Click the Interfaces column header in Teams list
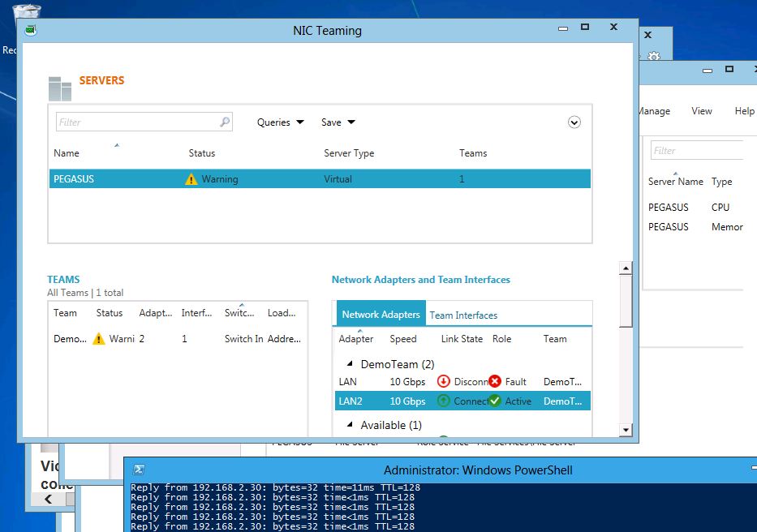 196,313
